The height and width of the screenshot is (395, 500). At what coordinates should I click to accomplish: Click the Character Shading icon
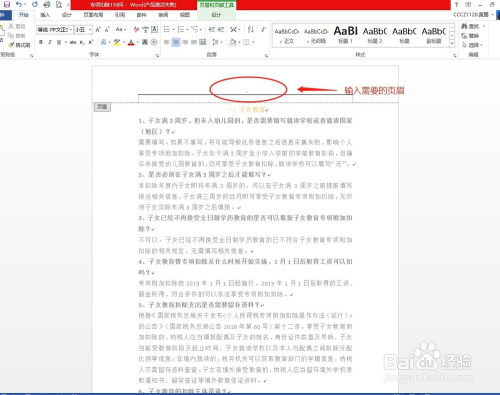[145, 42]
